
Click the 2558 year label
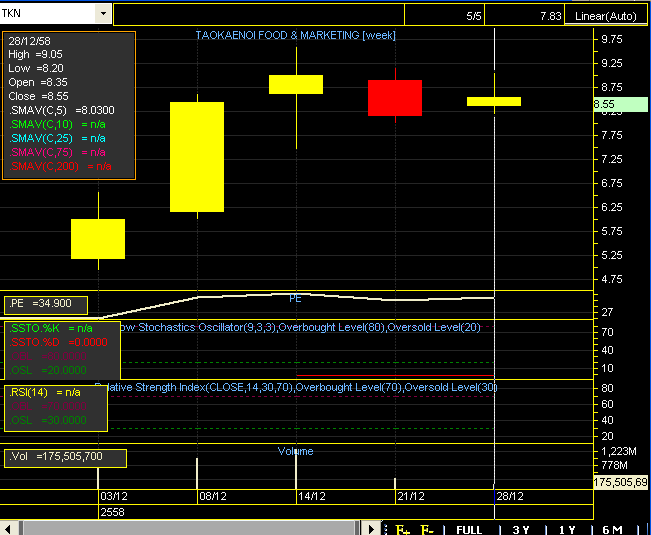pyautogui.click(x=113, y=512)
